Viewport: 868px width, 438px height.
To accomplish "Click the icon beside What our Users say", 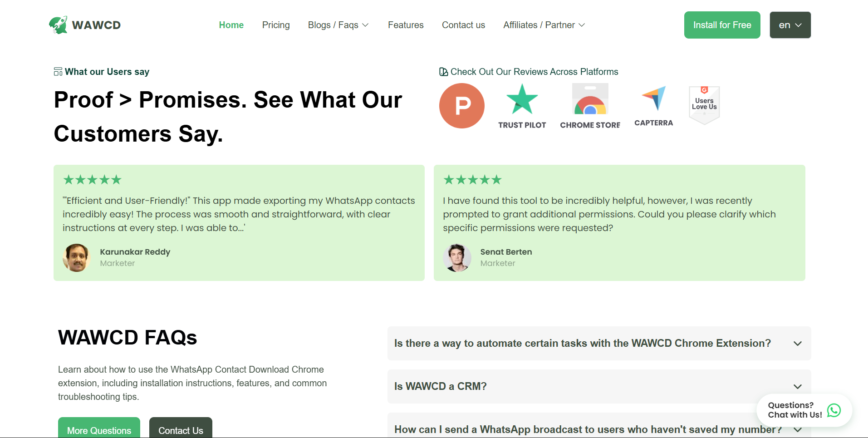I will [x=58, y=72].
